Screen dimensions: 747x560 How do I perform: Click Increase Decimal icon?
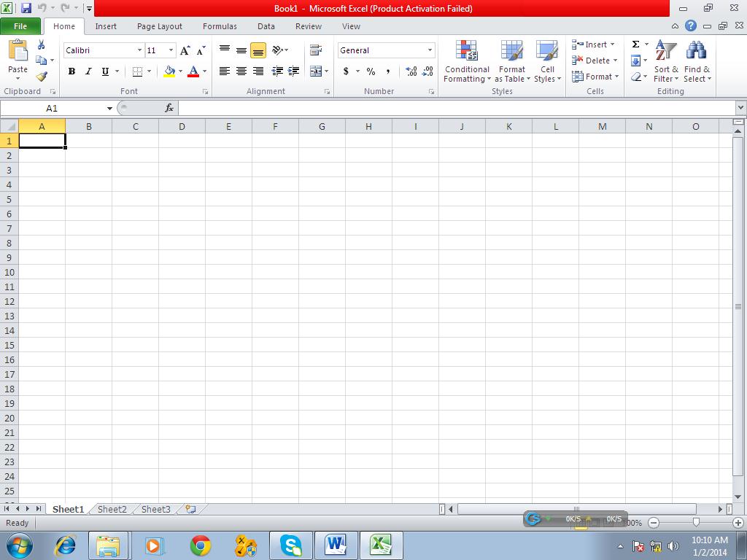point(411,71)
